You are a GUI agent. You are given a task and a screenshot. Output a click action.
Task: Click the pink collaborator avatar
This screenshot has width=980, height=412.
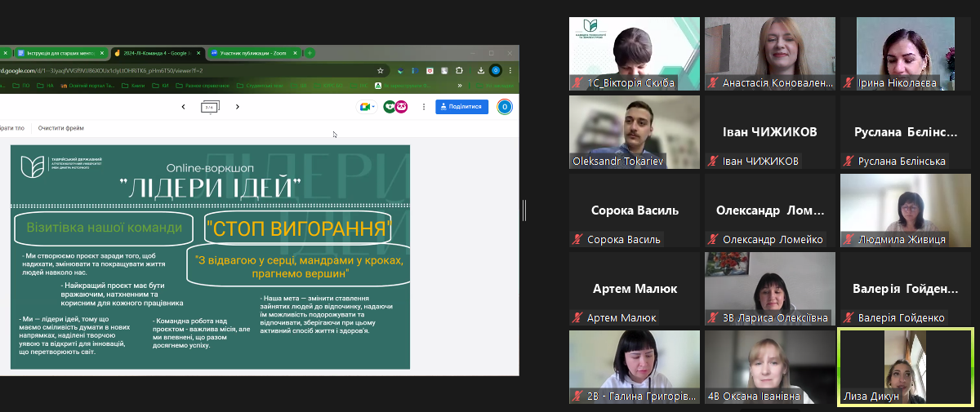click(x=401, y=107)
